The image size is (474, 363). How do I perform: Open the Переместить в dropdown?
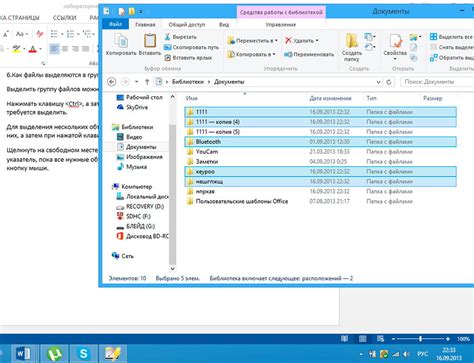pyautogui.click(x=252, y=41)
